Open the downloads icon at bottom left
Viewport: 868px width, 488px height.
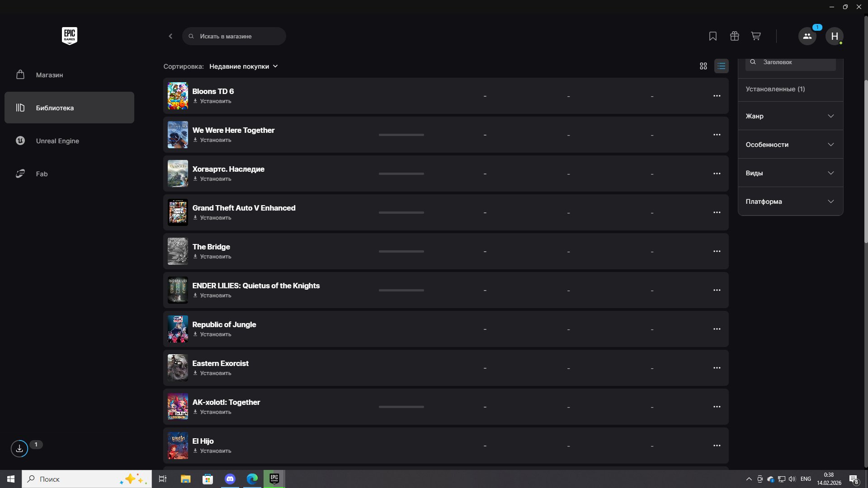(19, 449)
